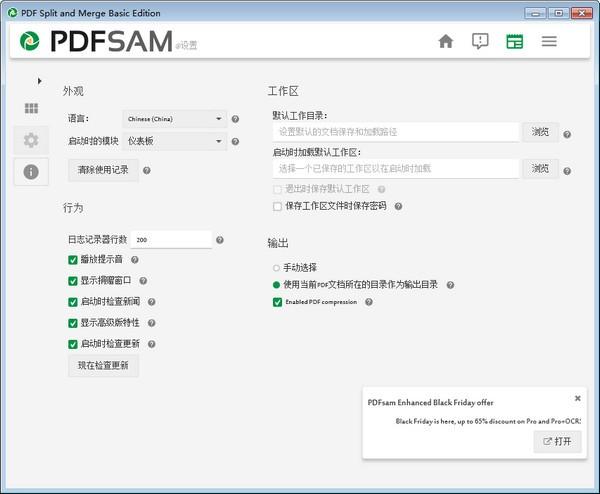Viewport: 600px width, 494px height.
Task: Enable 保存工作区文件时保存密码 checkbox
Action: tap(277, 207)
